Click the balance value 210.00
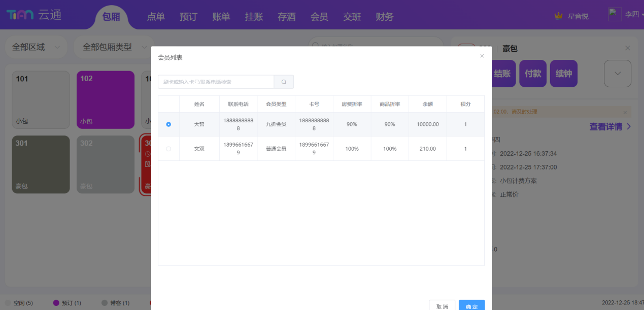 pos(428,149)
